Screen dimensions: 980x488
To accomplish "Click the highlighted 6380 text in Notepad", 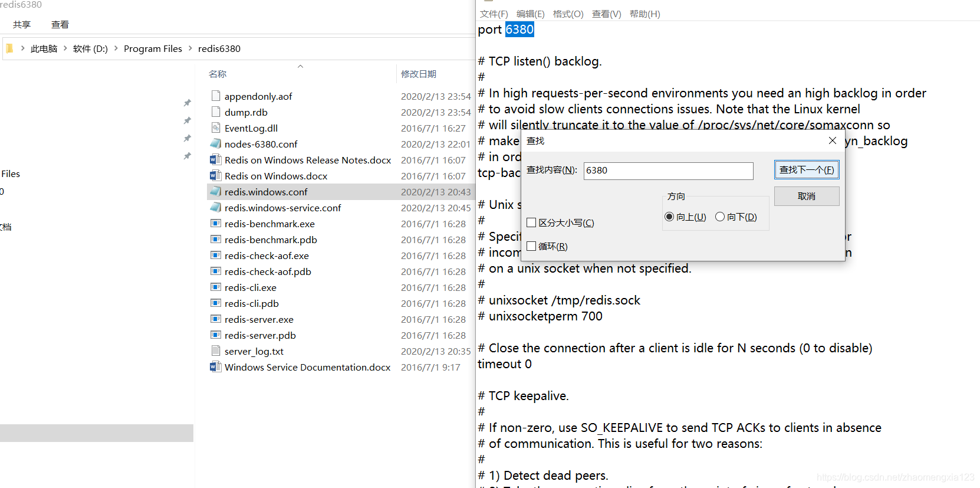I will [x=519, y=30].
